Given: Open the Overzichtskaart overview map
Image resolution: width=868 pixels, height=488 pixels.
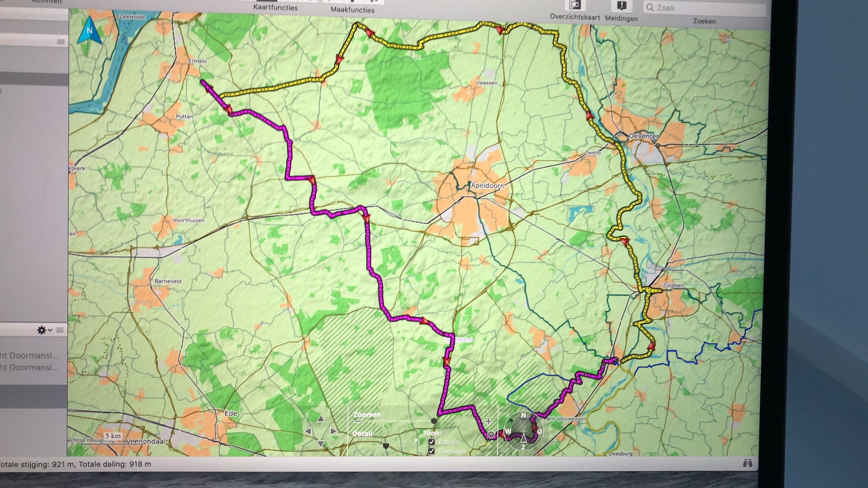Looking at the screenshot, I should tap(575, 6).
